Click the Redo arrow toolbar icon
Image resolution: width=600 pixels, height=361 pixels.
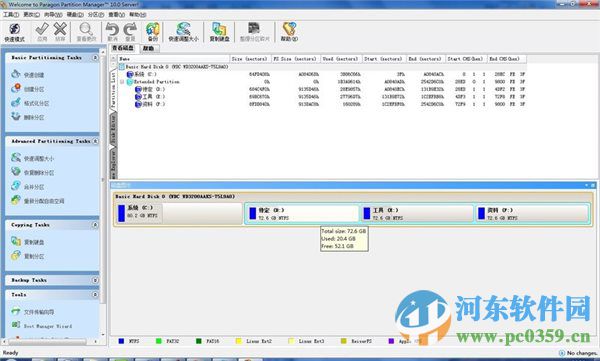coord(130,32)
